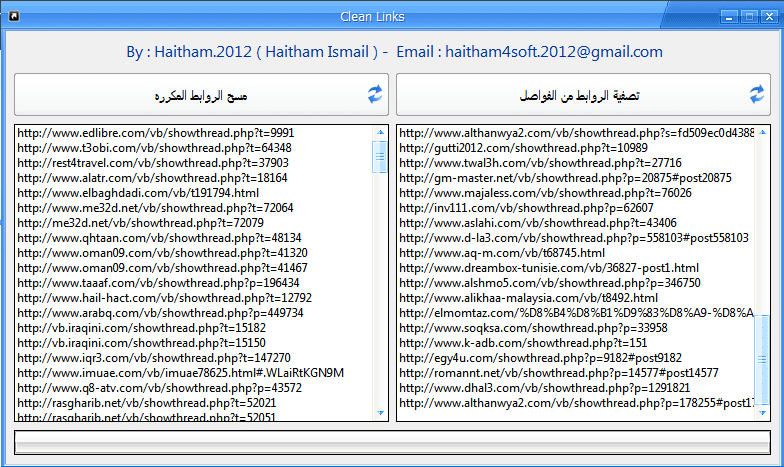The height and width of the screenshot is (467, 784).
Task: Select the egy4u.com p=9182 line
Action: coord(540,358)
